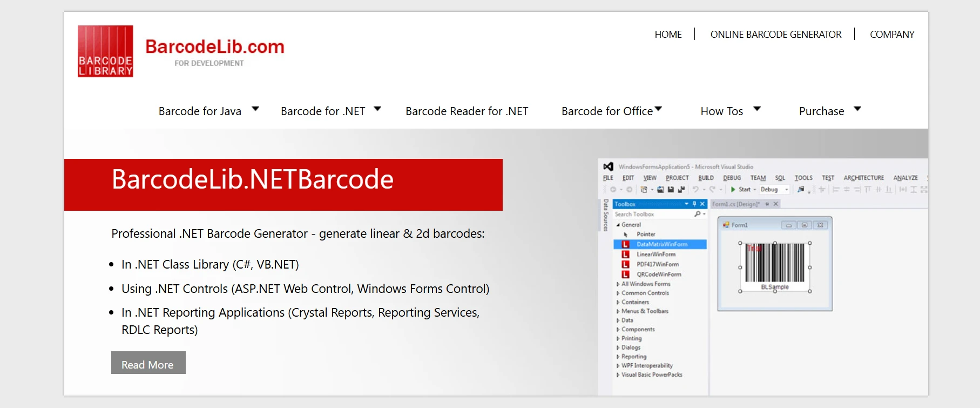Select the QRCodeWinForm red L icon
Image resolution: width=980 pixels, height=408 pixels.
625,275
